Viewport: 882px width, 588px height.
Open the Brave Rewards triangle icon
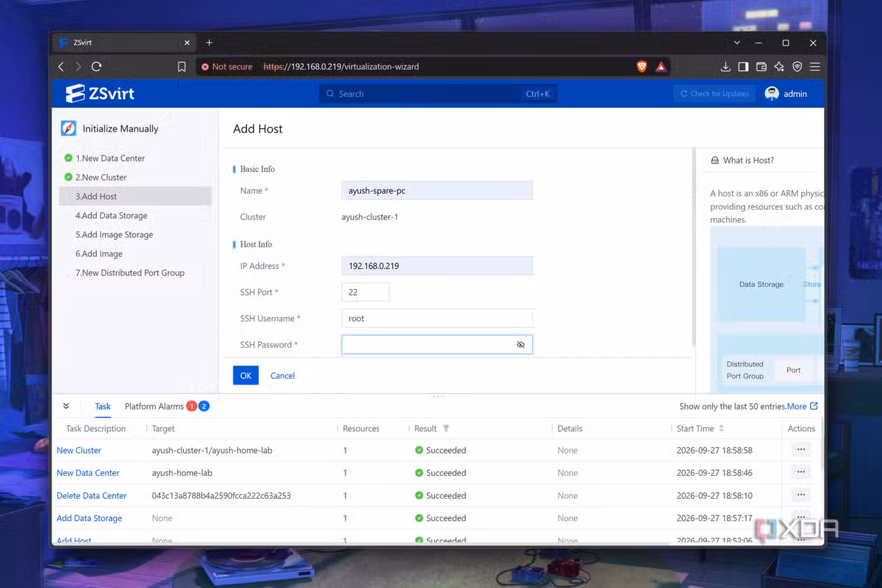tap(661, 67)
